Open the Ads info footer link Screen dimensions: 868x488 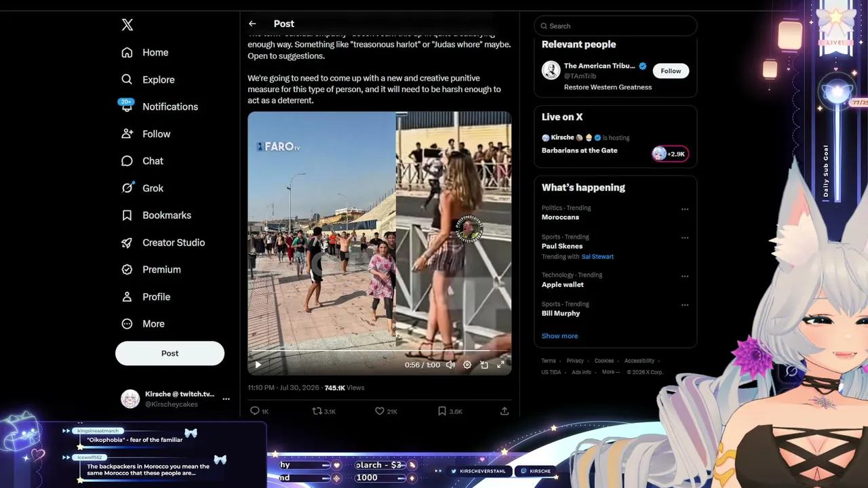pos(582,372)
